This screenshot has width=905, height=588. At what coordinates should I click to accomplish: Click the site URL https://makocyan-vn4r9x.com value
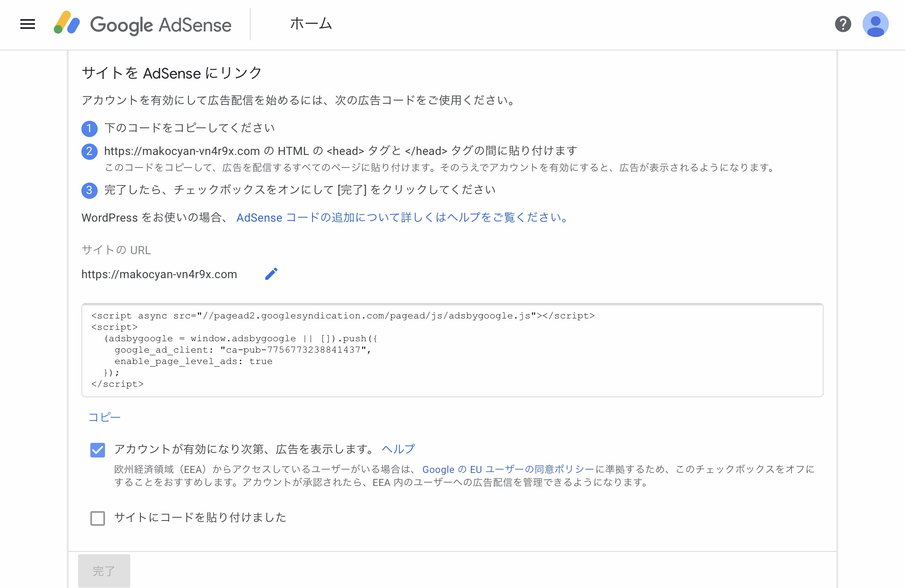[x=159, y=274]
